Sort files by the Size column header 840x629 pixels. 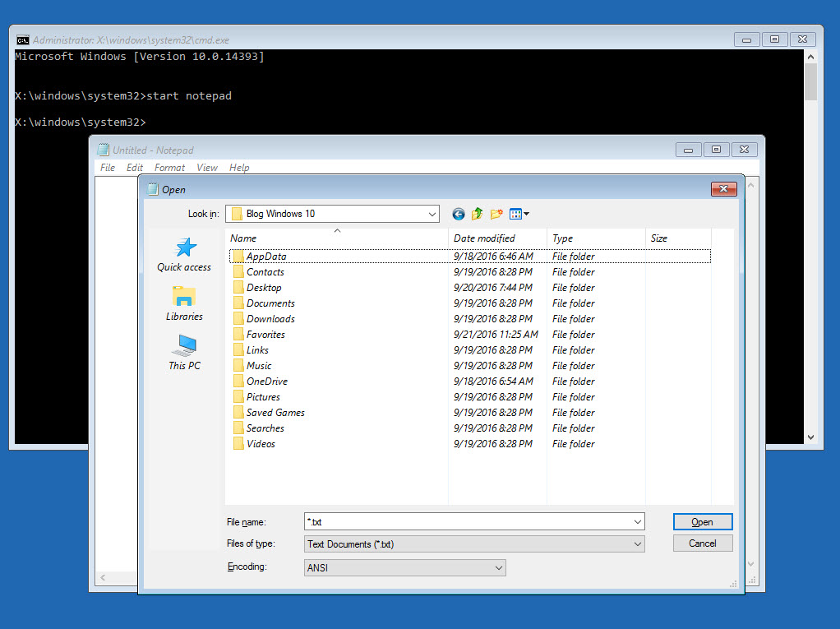click(678, 238)
